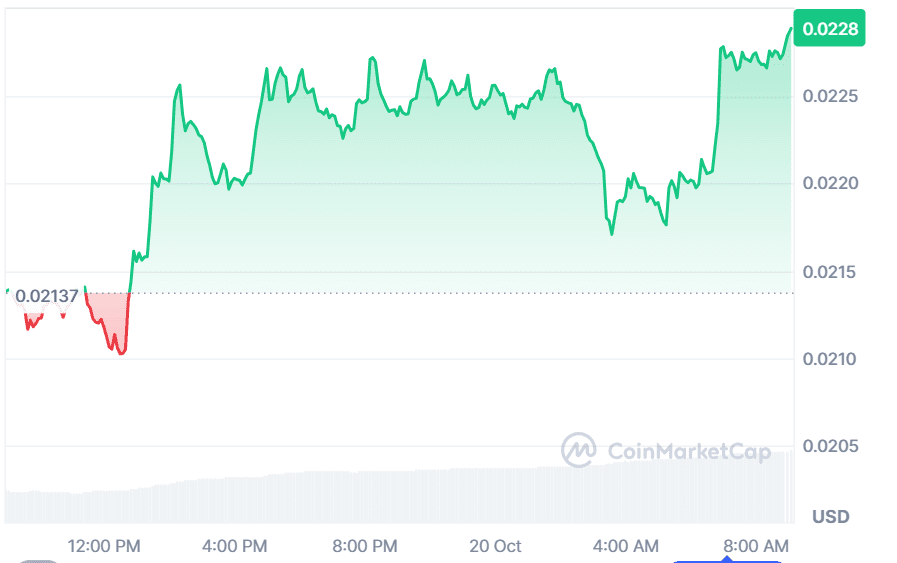The width and height of the screenshot is (897, 563).
Task: Click the 0.0225 price axis label
Action: [830, 97]
